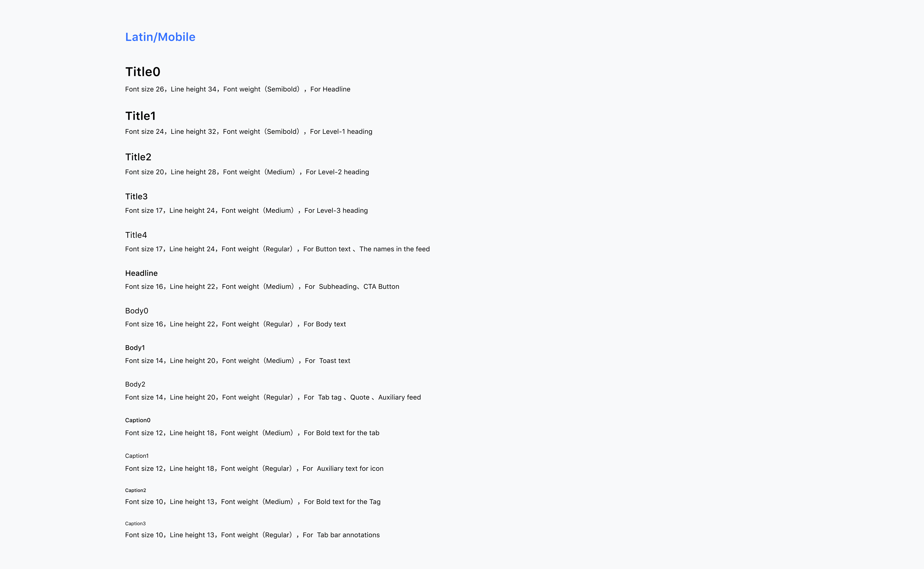The height and width of the screenshot is (569, 924).
Task: Click the small Caption2 label
Action: (x=135, y=490)
